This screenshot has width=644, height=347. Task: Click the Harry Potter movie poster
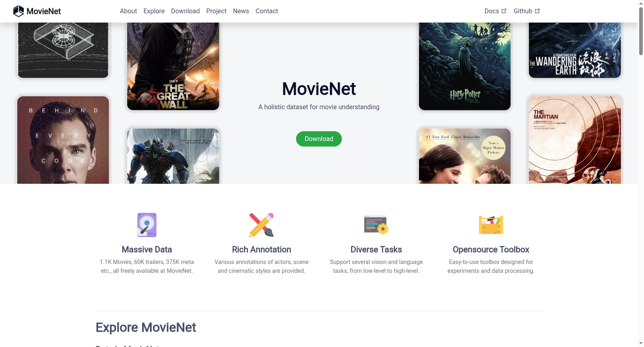465,66
